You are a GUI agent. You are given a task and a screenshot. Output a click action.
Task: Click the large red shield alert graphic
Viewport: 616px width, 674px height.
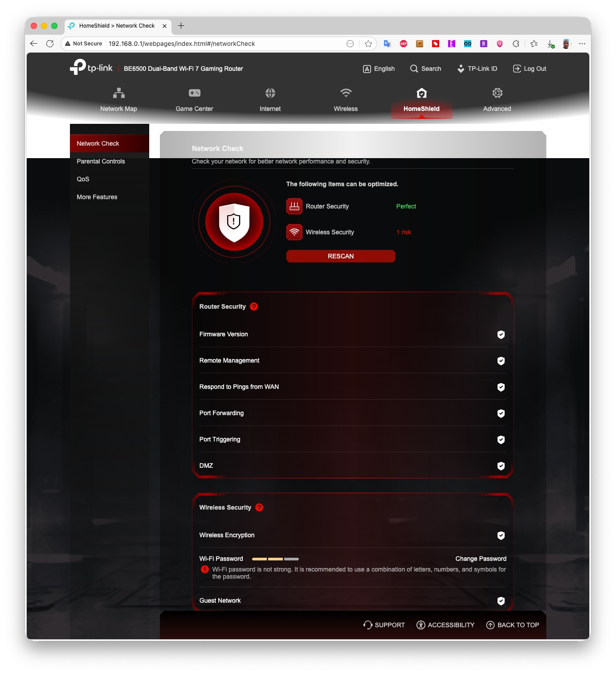234,221
